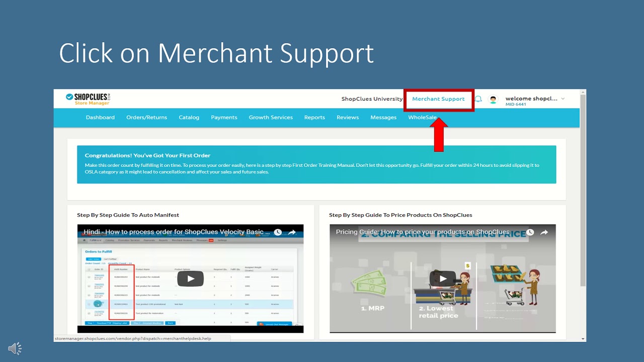This screenshot has height=362, width=644.
Task: Click the user avatar icon
Action: [x=493, y=100]
